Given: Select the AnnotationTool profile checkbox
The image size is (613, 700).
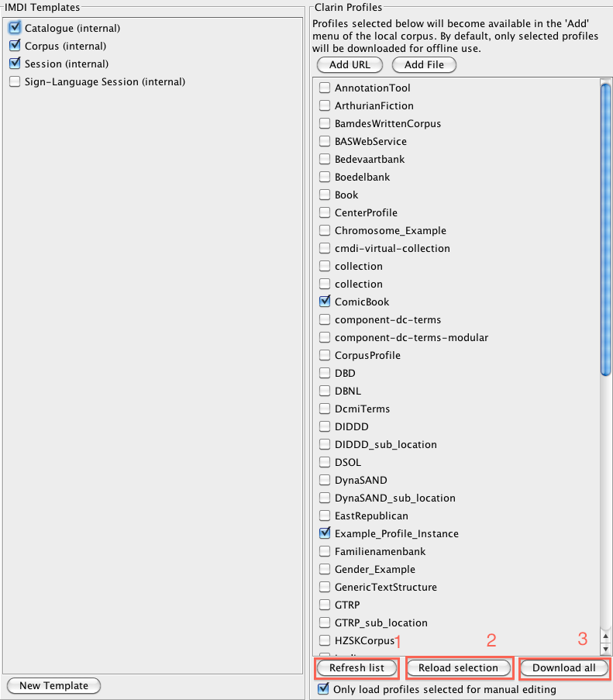Looking at the screenshot, I should click(x=325, y=88).
